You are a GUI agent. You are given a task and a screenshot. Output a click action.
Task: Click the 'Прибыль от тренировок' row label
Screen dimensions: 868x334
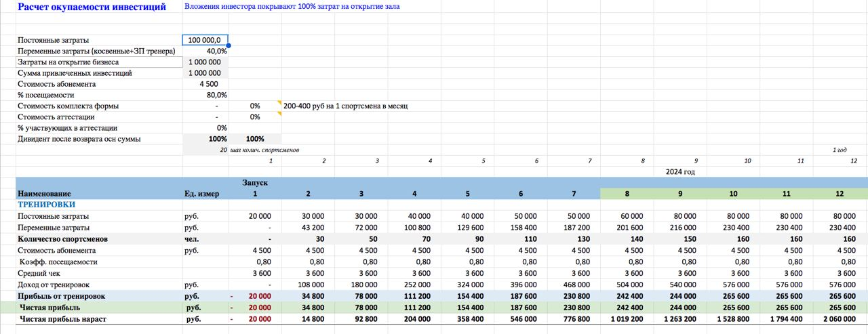(61, 297)
